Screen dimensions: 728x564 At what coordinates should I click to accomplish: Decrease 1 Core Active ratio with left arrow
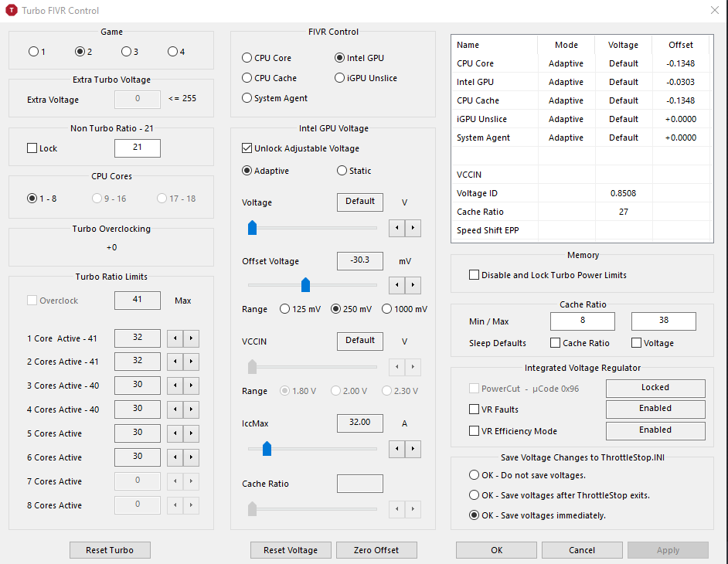coord(175,338)
